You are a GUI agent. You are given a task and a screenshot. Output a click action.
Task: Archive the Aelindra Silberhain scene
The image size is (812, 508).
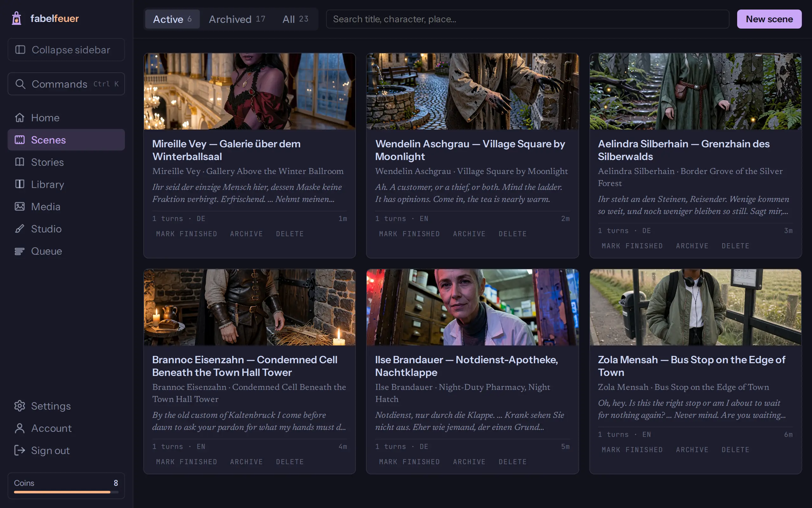coord(692,246)
